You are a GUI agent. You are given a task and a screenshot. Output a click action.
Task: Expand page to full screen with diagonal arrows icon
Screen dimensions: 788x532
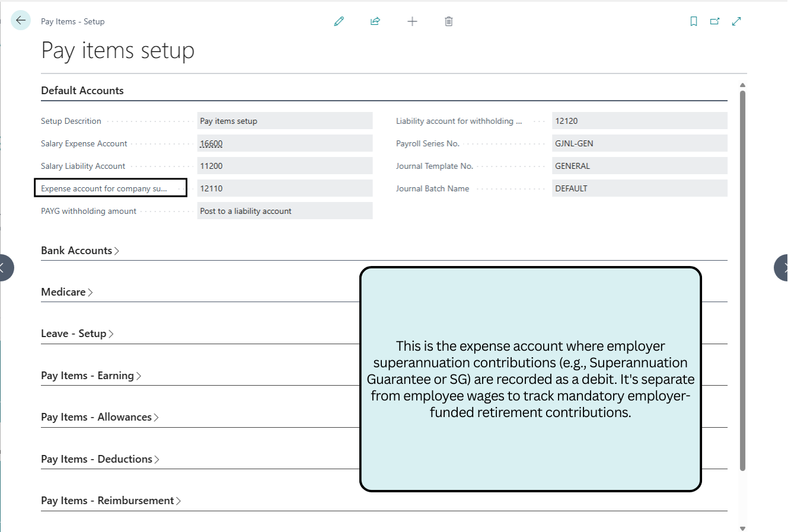(736, 21)
